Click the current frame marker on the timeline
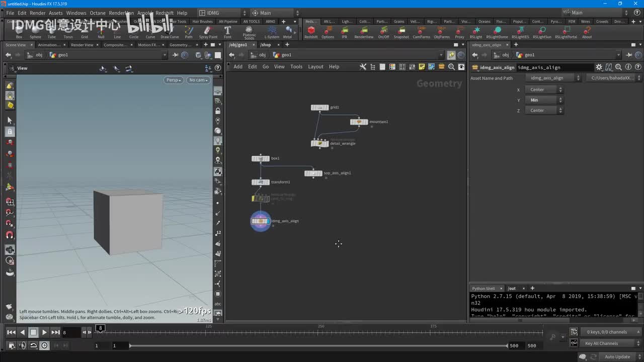 coord(100,328)
